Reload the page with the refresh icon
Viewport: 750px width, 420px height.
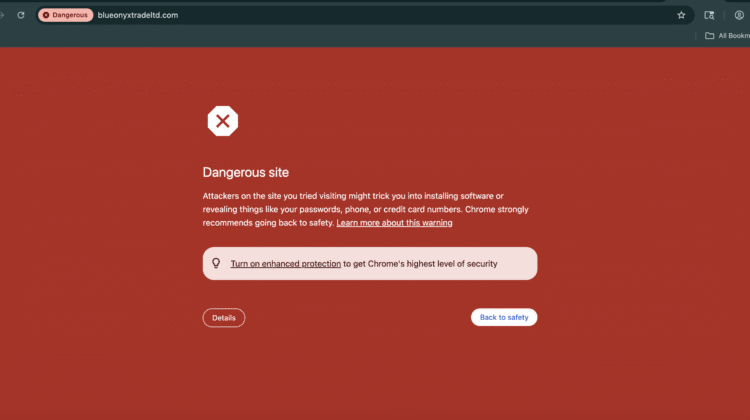pos(20,15)
